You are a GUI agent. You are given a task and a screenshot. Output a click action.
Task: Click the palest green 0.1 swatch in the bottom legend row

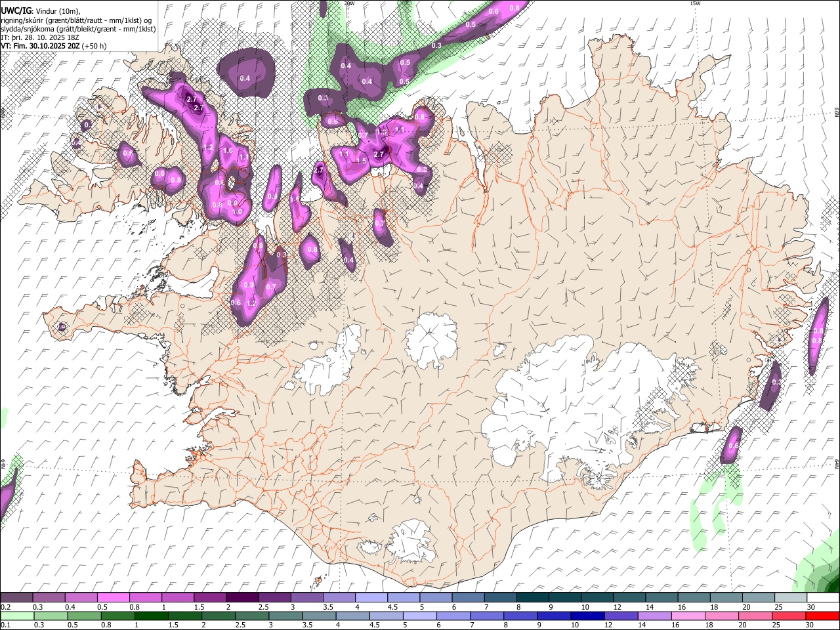pyautogui.click(x=17, y=616)
